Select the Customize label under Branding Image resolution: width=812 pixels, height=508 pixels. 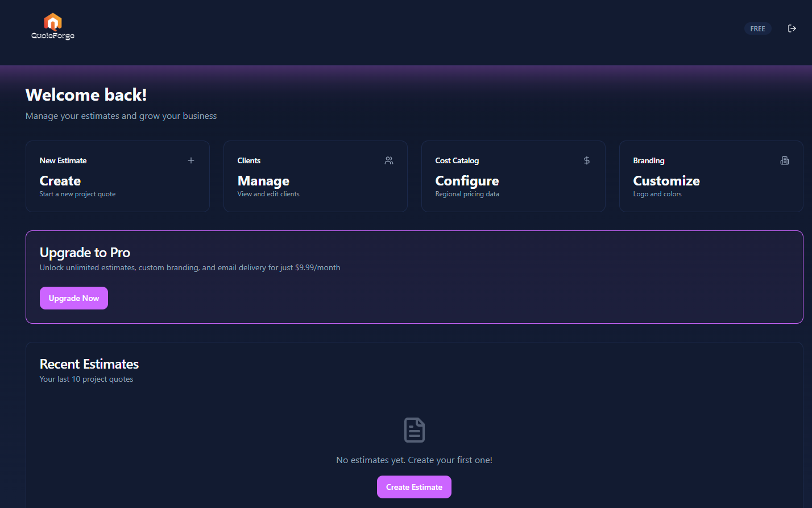666,181
